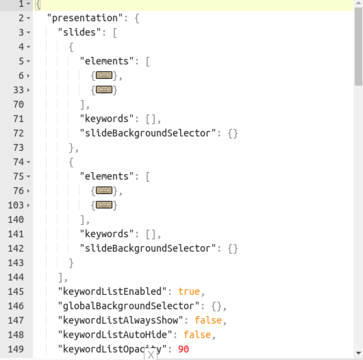Expand folded block on line 103
The height and width of the screenshot is (360, 363).
(x=104, y=205)
